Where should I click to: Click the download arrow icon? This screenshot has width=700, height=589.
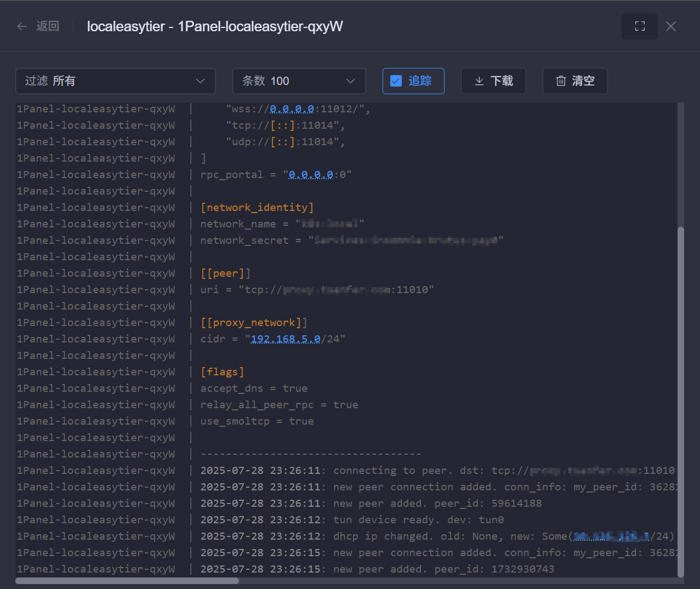(x=479, y=81)
